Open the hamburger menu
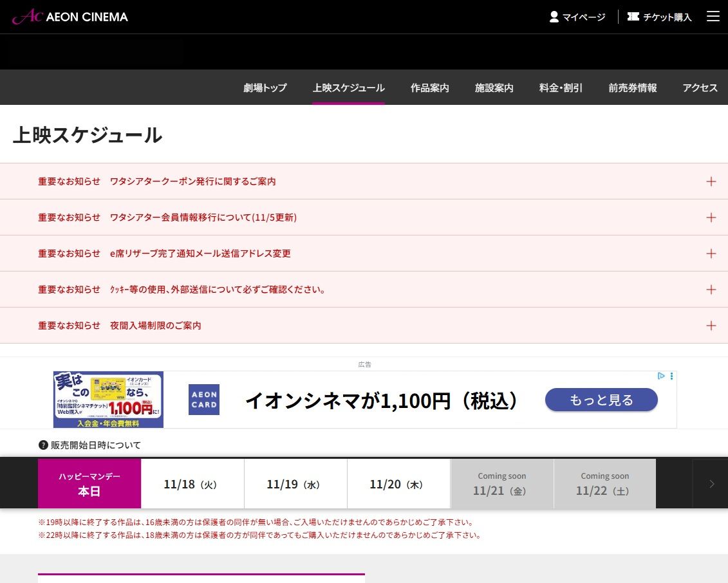This screenshot has width=728, height=583. tap(713, 17)
